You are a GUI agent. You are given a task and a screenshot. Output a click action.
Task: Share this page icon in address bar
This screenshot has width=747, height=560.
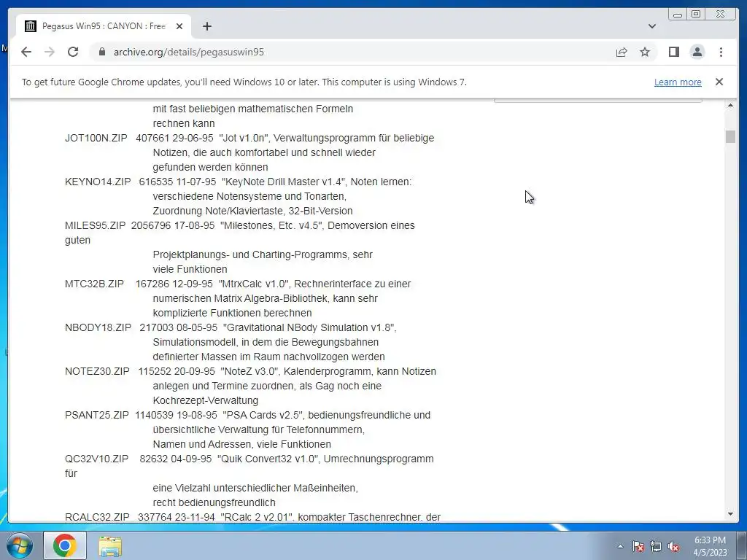tap(622, 52)
